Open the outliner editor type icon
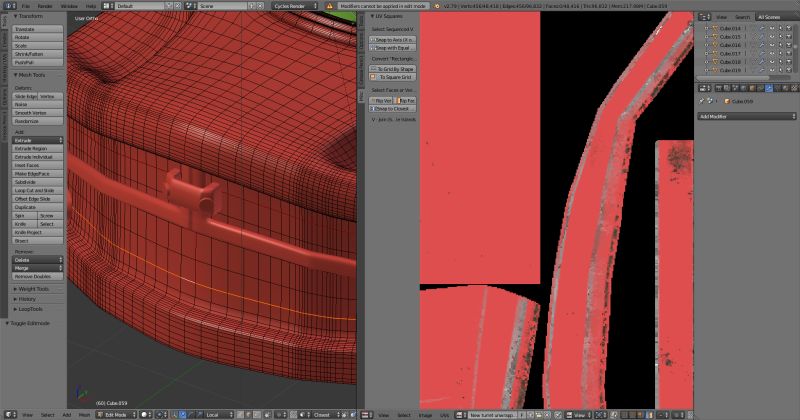 tap(705, 17)
